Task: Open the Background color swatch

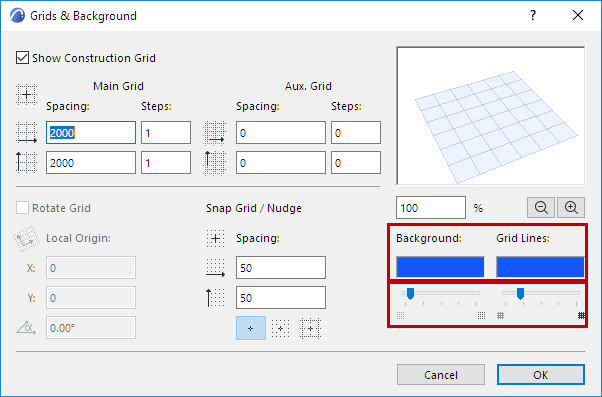Action: (440, 267)
